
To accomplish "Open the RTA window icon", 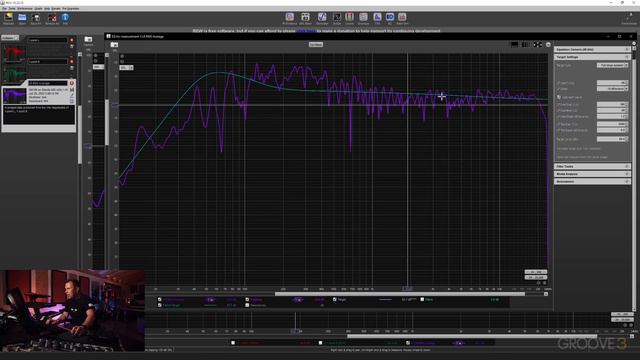I will 378,17.
